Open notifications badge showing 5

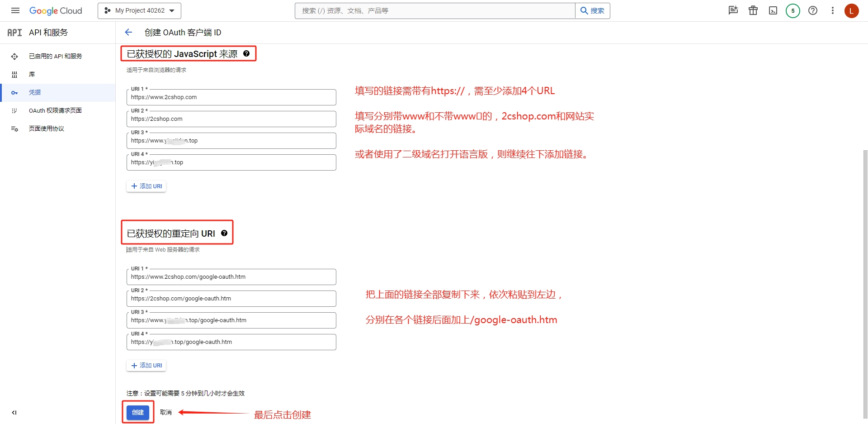click(793, 11)
